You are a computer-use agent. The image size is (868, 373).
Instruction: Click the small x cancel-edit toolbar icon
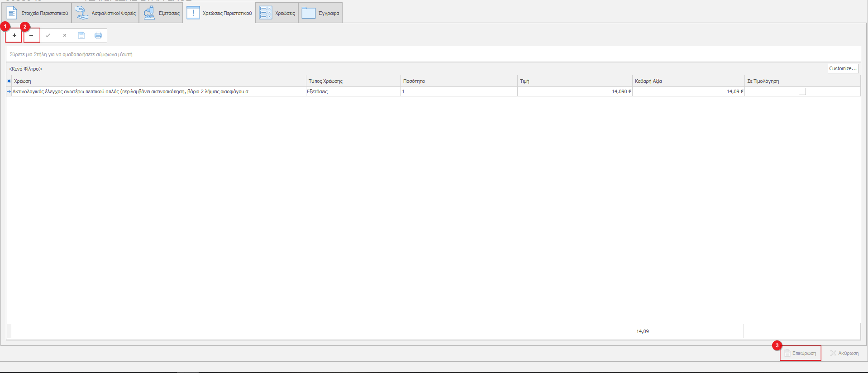pyautogui.click(x=65, y=35)
